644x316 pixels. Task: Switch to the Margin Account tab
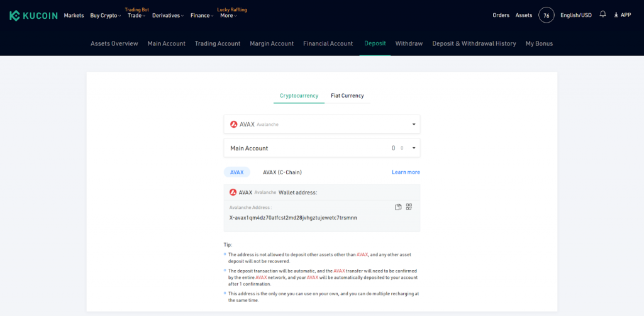(x=272, y=43)
